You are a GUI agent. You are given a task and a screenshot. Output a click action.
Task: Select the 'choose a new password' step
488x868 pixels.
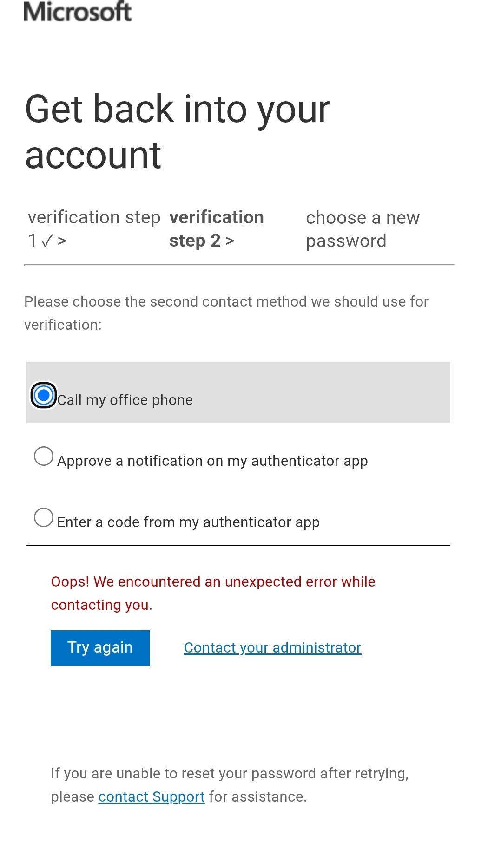(x=363, y=228)
